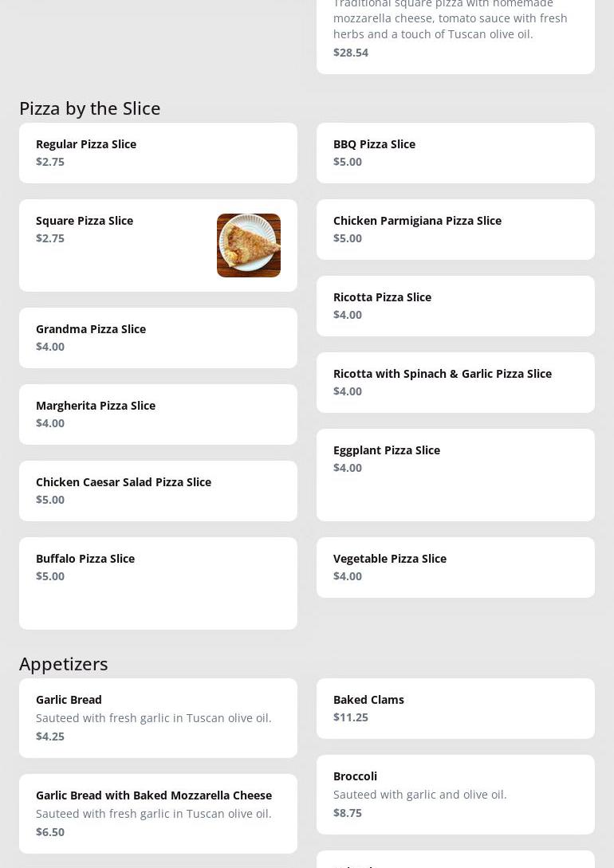Choose the Garlic Bread appetizer
The image size is (614, 868).
[x=158, y=717]
